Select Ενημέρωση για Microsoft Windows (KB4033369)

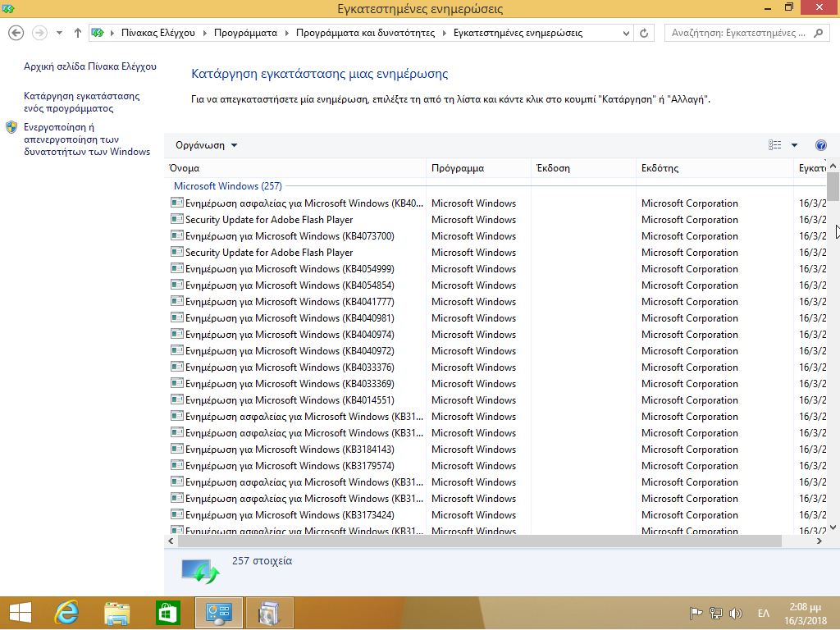click(290, 384)
